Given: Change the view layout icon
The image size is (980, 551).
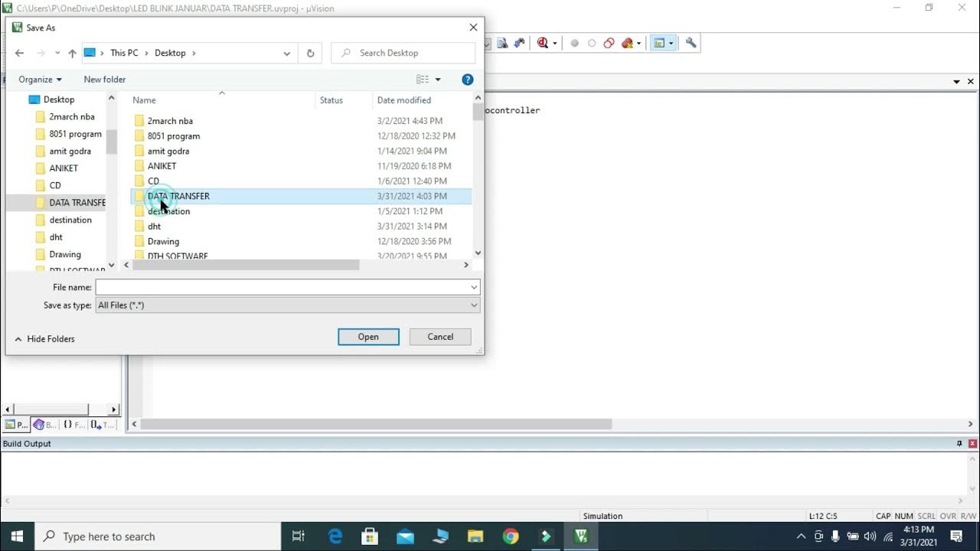Looking at the screenshot, I should click(x=422, y=80).
